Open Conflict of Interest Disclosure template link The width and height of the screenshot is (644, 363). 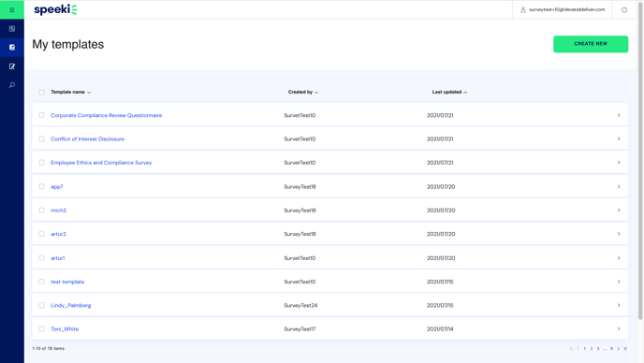point(87,139)
